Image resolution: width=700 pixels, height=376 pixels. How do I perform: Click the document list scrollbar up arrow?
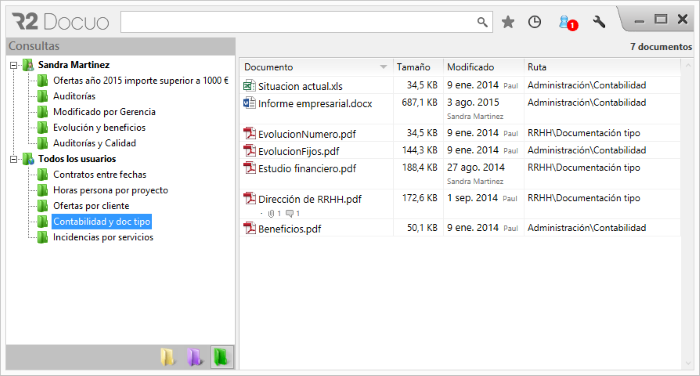point(688,65)
